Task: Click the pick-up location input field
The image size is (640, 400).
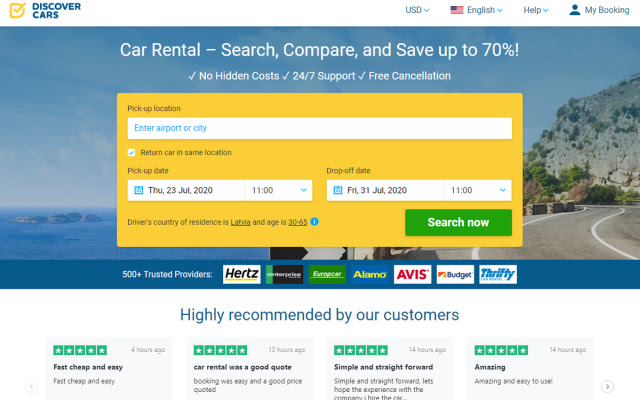Action: tap(320, 128)
